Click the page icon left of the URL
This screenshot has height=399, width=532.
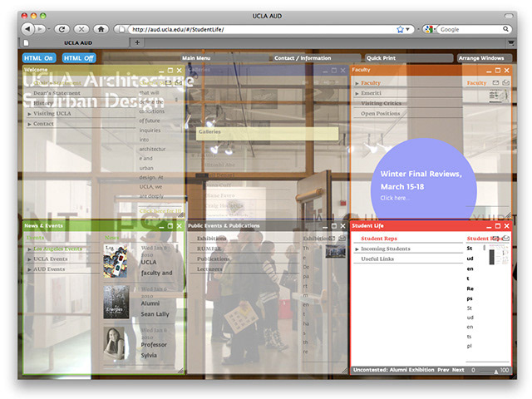[x=121, y=30]
